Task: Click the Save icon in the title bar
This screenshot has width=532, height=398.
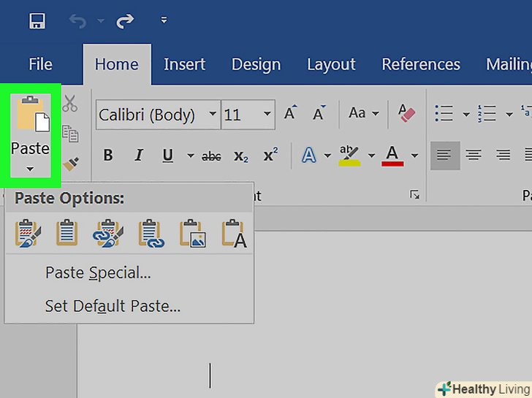Action: [x=37, y=20]
